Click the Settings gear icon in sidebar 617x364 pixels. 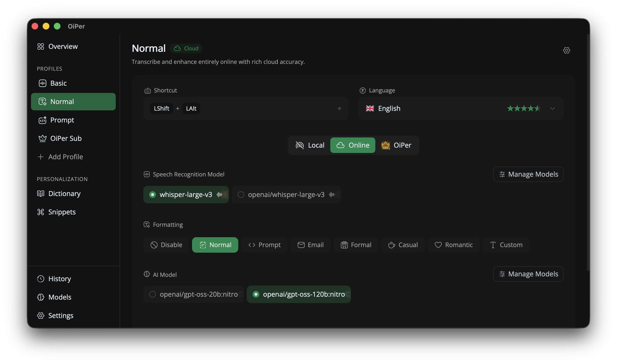tap(40, 315)
